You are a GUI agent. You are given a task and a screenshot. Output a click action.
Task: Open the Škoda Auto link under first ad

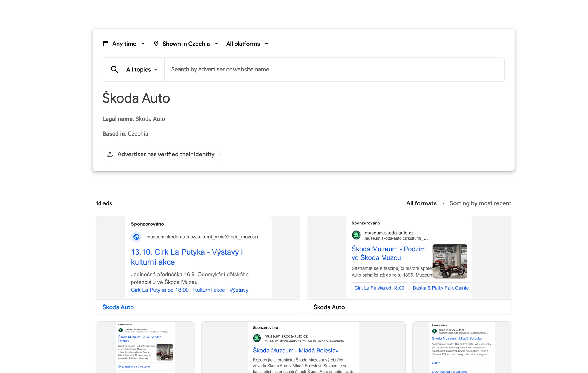pos(118,307)
